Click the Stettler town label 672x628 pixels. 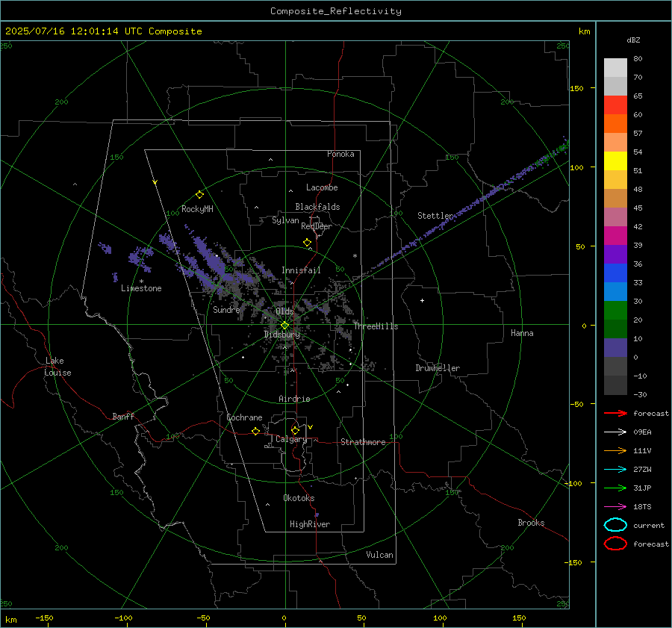tap(435, 216)
